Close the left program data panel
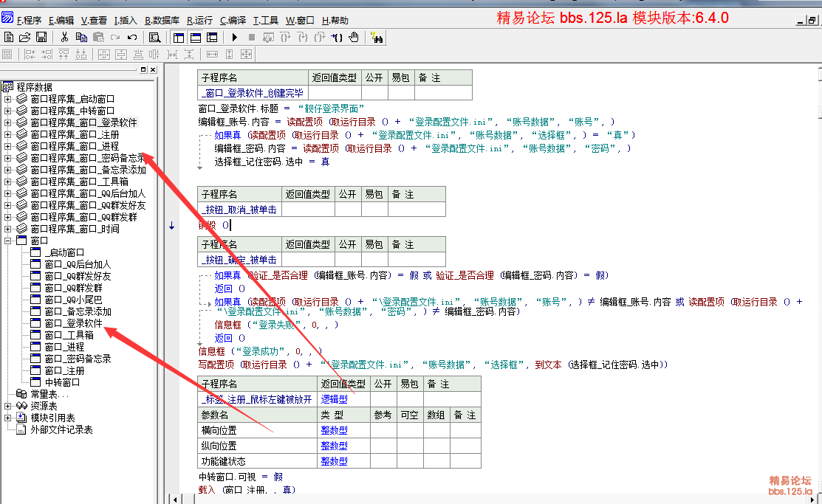This screenshot has height=504, width=822. pyautogui.click(x=153, y=69)
